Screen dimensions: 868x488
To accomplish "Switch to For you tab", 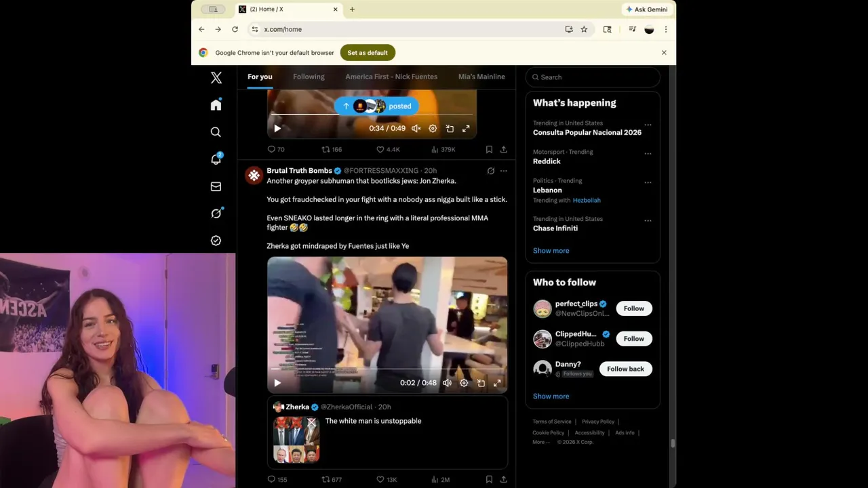I will [x=260, y=77].
